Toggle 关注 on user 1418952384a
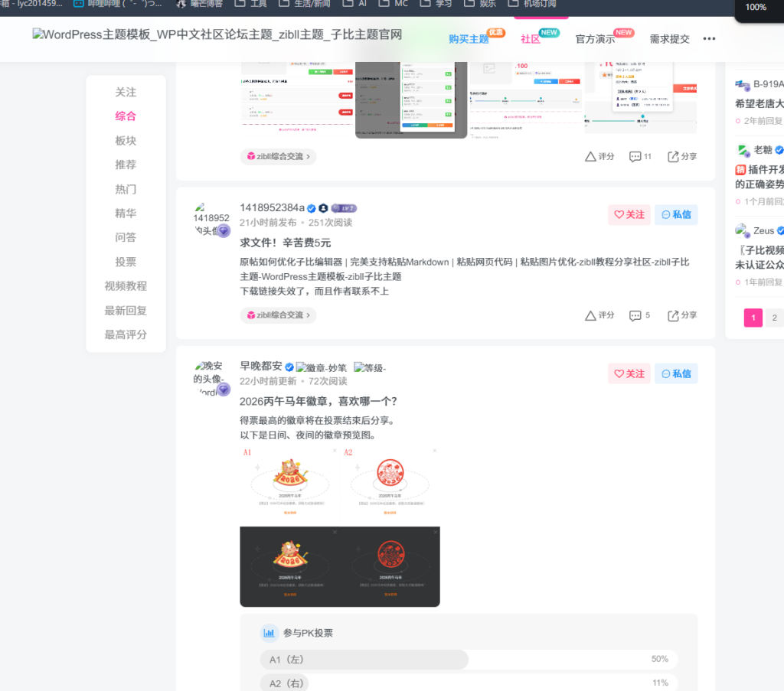This screenshot has width=784, height=691. click(x=629, y=214)
